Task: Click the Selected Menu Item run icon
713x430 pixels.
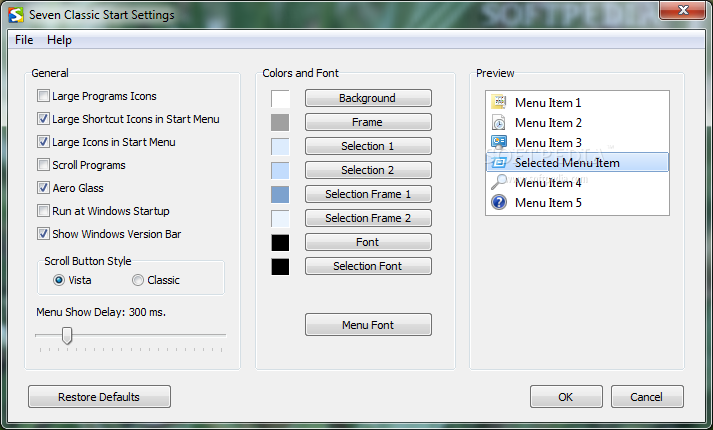Action: pyautogui.click(x=499, y=162)
